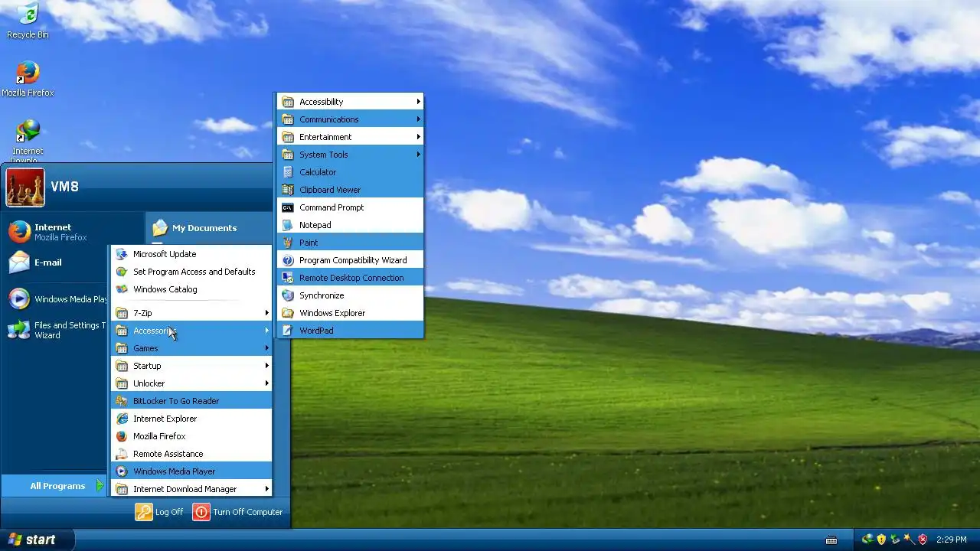Click the Games folder icon

click(121, 348)
